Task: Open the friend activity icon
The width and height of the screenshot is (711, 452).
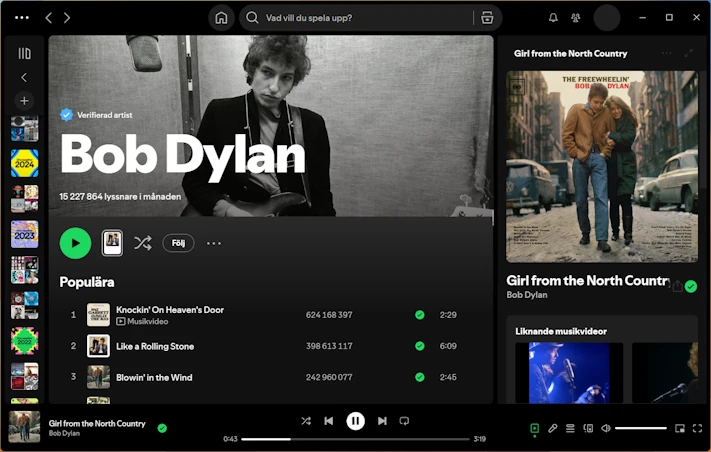Action: point(575,18)
